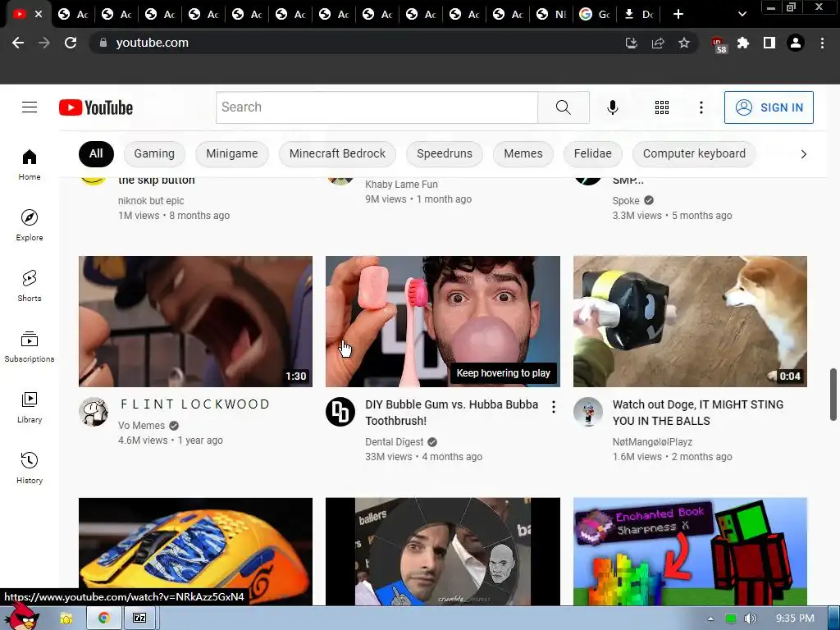Open the extensions puzzle icon

[x=743, y=43]
